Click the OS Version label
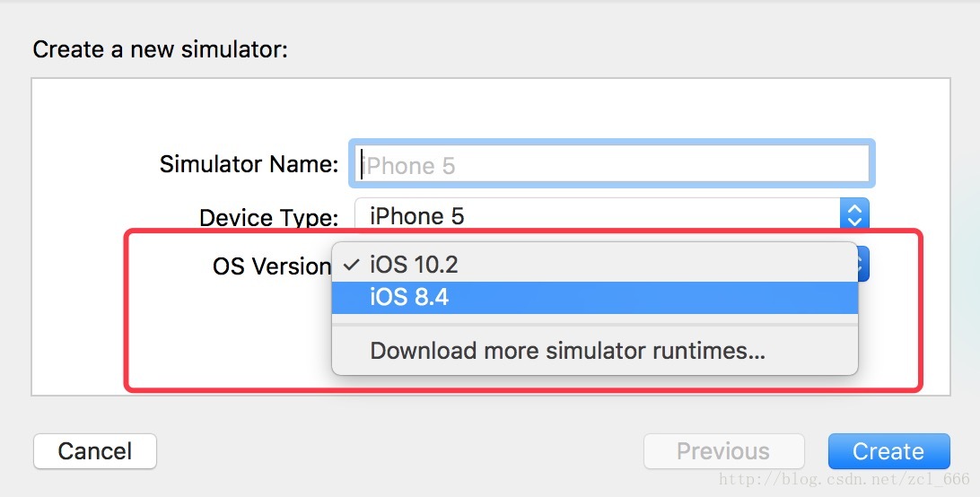Screen dimensions: 980x497 coord(272,266)
